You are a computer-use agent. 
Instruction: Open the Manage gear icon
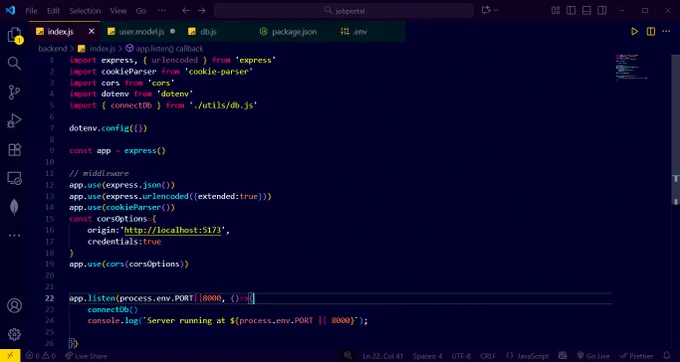click(x=14, y=334)
